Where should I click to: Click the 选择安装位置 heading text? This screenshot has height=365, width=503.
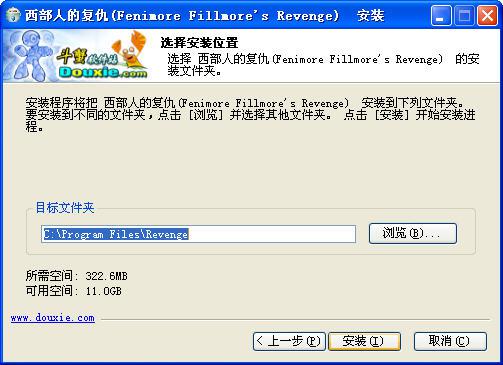coord(199,43)
